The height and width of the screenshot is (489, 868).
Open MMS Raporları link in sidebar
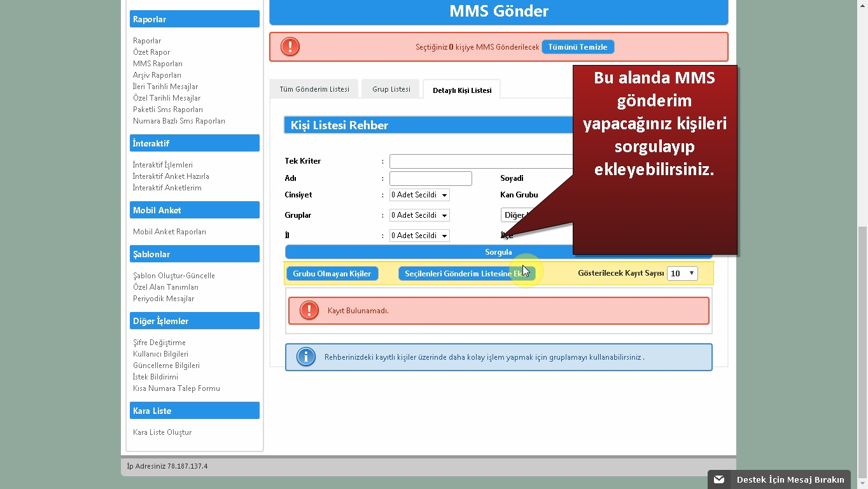point(158,64)
